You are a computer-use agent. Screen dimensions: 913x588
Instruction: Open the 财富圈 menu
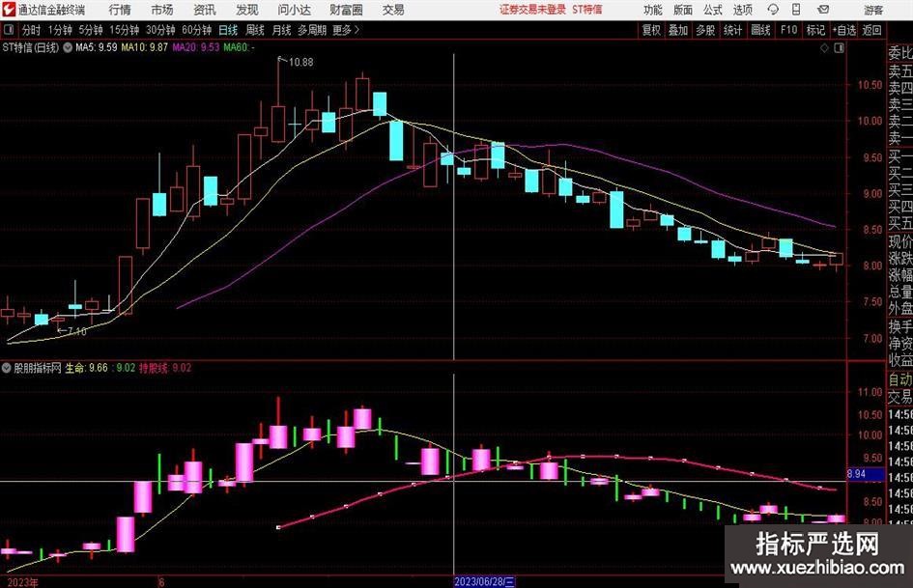[346, 10]
